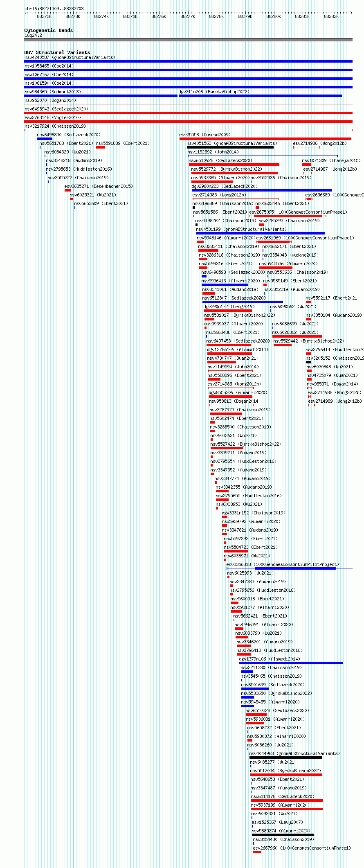364x868 pixels.
Task: Select variant nsv1058465 (Coe2014)
Action: click(x=49, y=66)
